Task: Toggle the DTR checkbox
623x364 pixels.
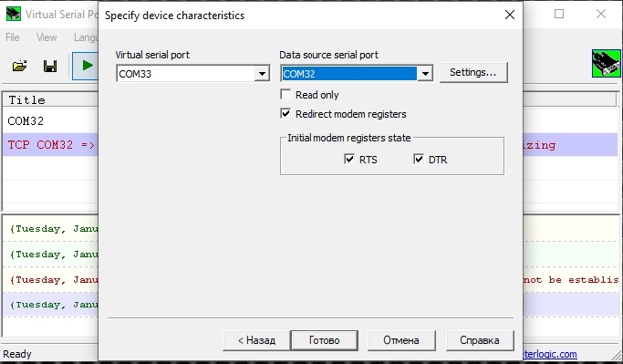Action: (419, 160)
